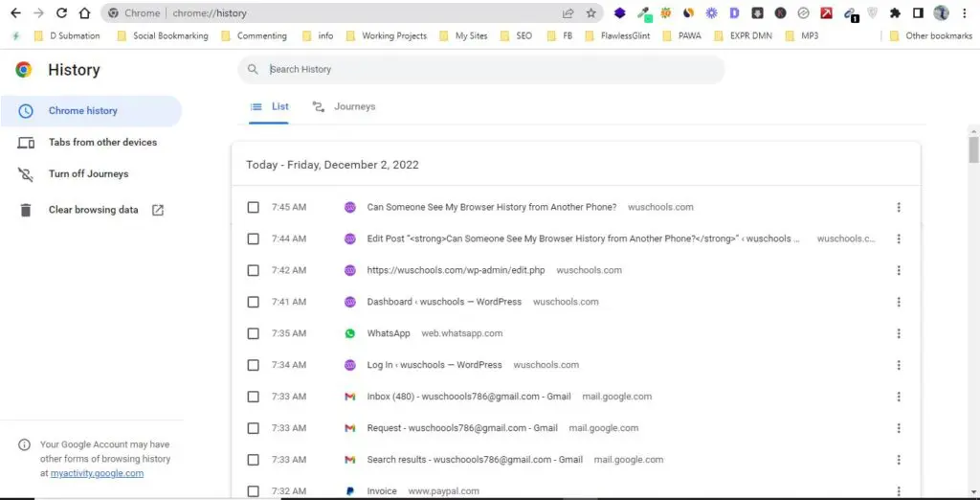Screen dimensions: 980x500
Task: Click the vertical scrollbar thumb
Action: click(x=973, y=150)
